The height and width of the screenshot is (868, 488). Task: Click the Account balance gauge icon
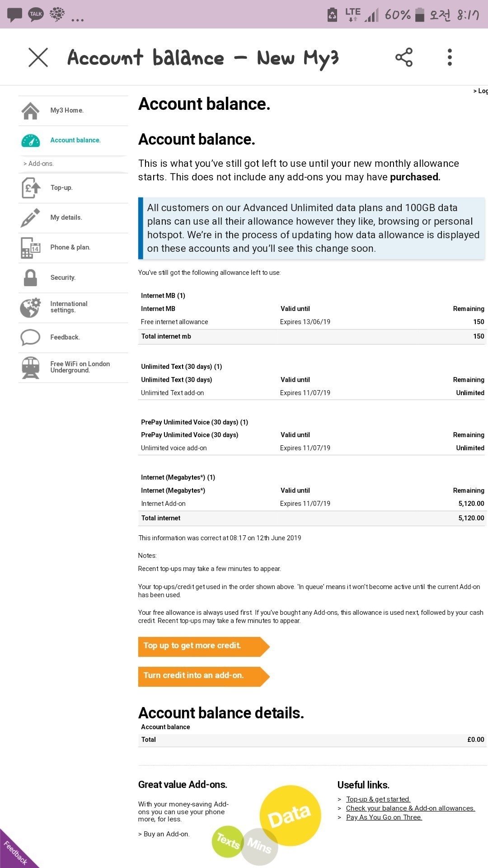(30, 141)
